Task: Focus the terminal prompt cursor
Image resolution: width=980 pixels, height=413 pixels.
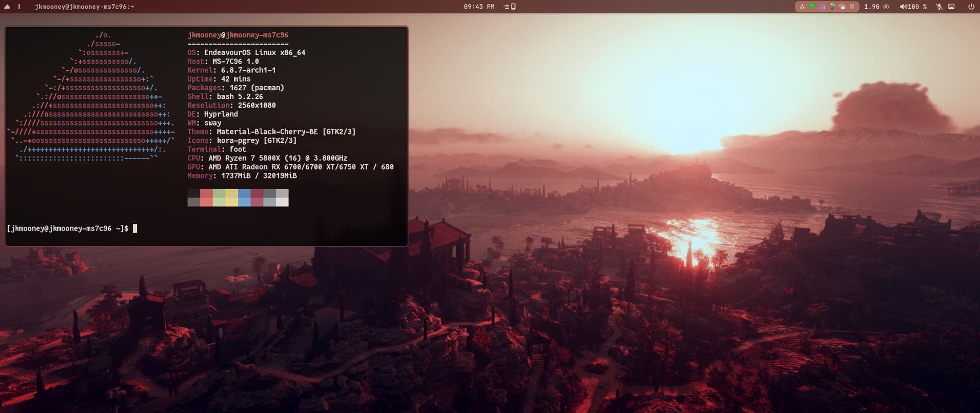Action: pos(135,228)
